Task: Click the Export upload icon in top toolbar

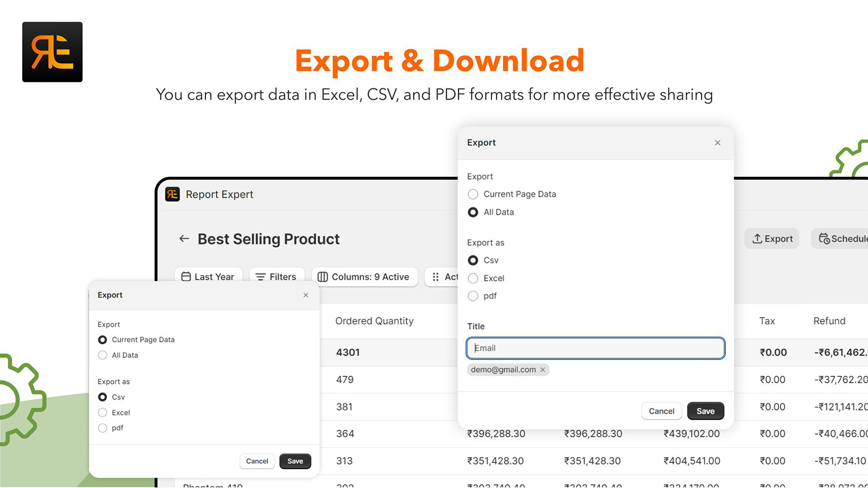Action: 758,239
